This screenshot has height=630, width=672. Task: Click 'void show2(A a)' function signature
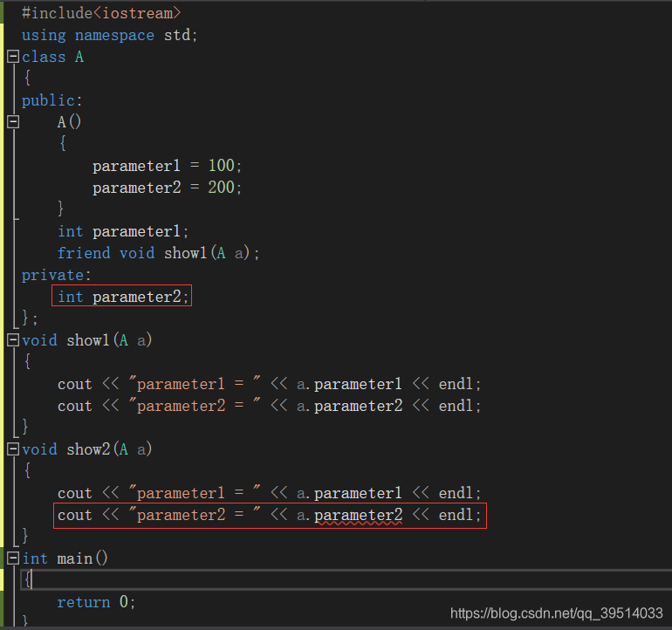click(x=87, y=449)
